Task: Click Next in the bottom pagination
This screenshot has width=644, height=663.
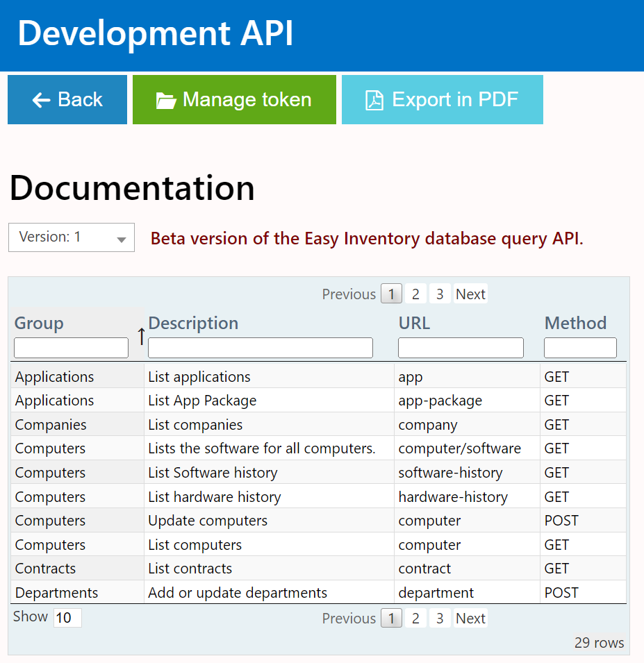Action: 470,619
